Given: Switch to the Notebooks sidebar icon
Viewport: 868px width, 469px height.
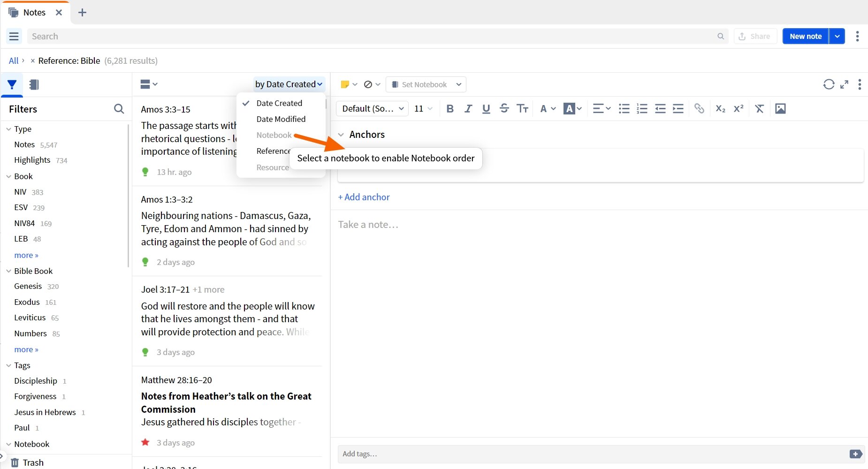Looking at the screenshot, I should [x=34, y=84].
